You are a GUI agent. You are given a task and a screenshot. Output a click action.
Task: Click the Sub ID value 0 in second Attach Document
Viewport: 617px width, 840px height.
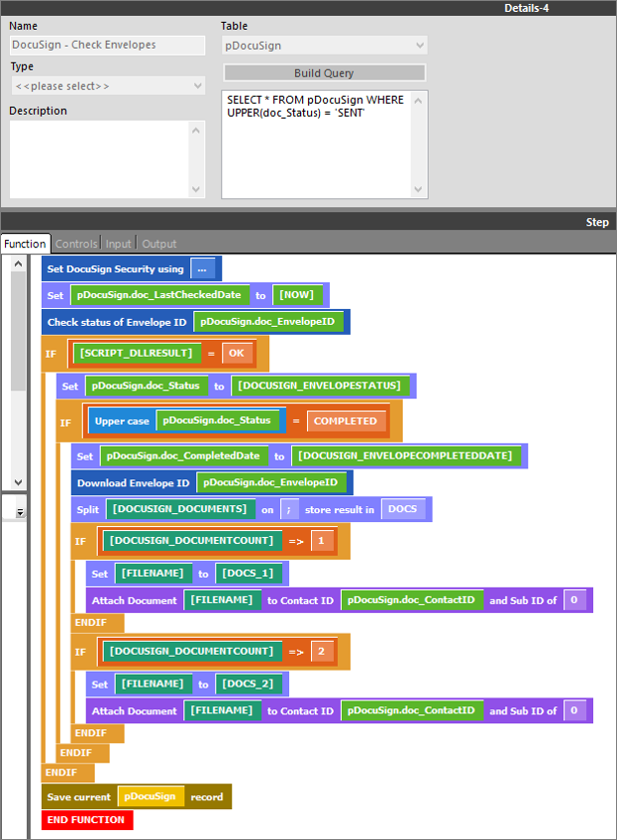coord(574,710)
